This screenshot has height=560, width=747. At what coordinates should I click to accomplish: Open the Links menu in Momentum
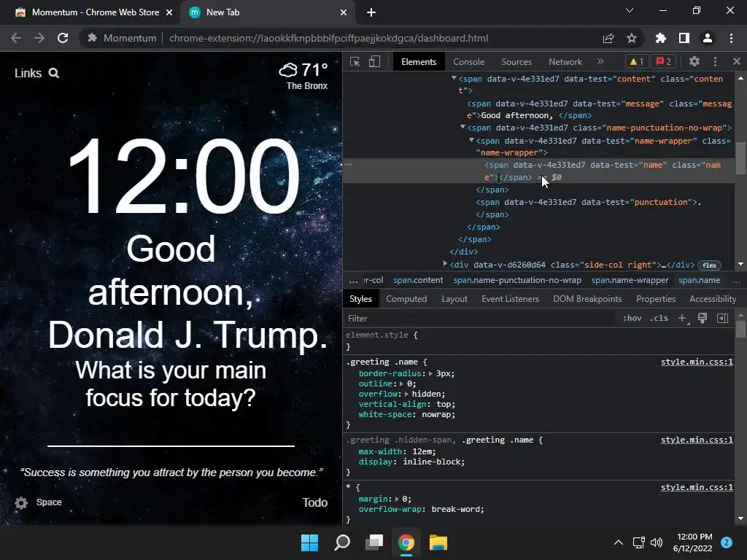click(x=28, y=74)
